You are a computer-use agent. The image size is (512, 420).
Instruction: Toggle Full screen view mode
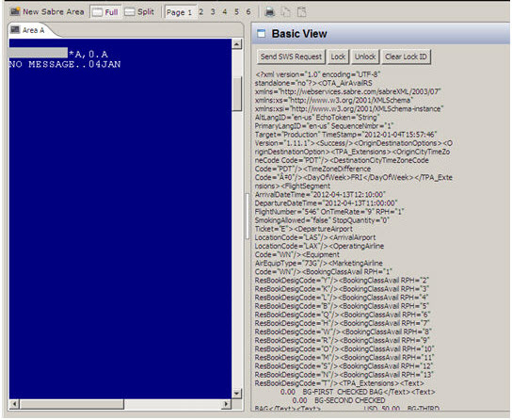point(105,12)
